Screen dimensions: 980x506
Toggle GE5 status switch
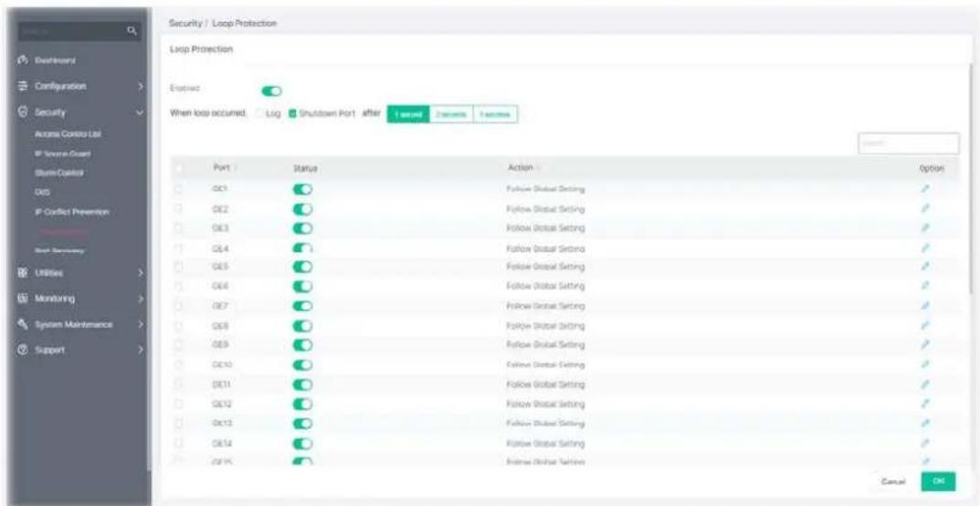click(302, 267)
